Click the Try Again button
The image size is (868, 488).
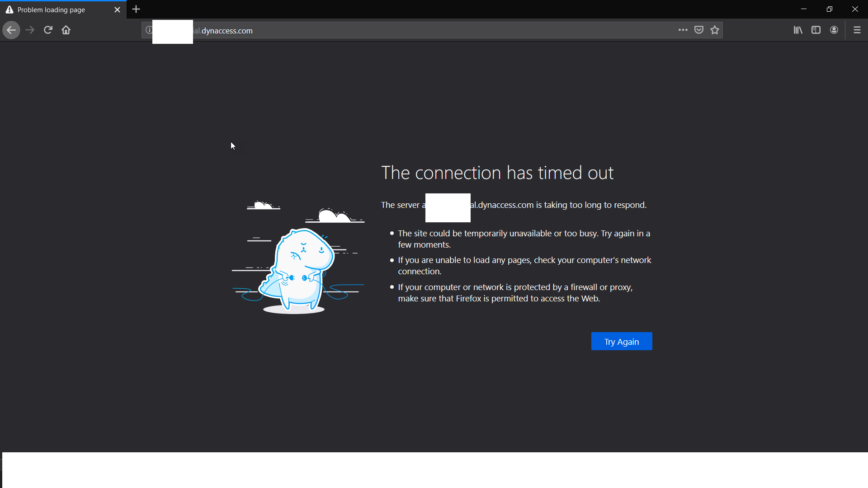(622, 342)
